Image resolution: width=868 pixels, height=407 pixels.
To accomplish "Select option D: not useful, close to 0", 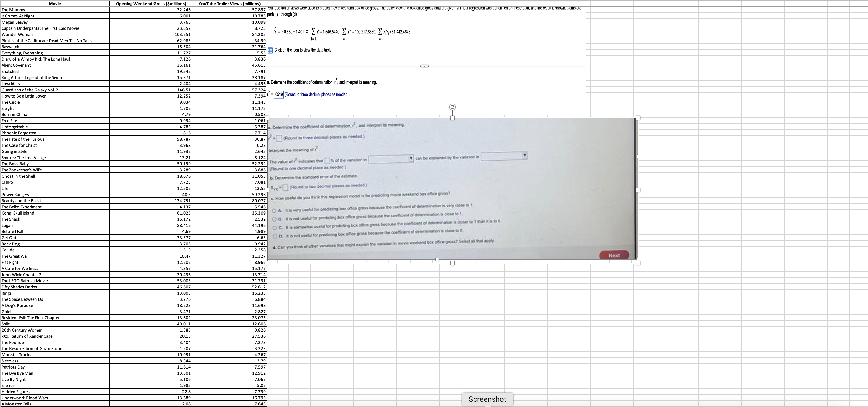I will coord(275,236).
